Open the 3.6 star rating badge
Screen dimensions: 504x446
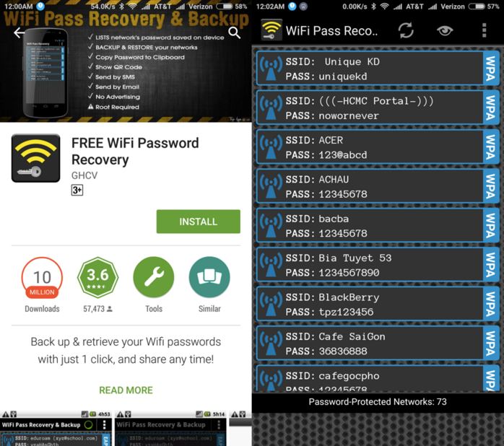click(97, 277)
